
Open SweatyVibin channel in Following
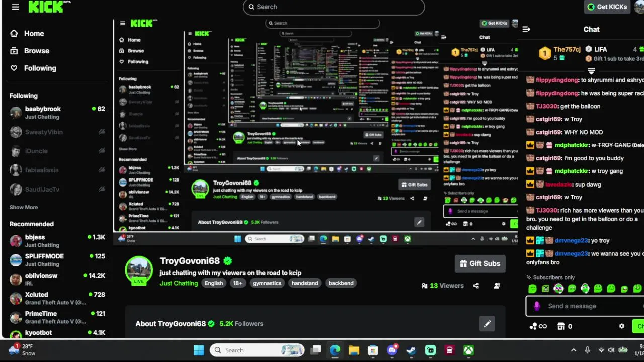[57, 132]
